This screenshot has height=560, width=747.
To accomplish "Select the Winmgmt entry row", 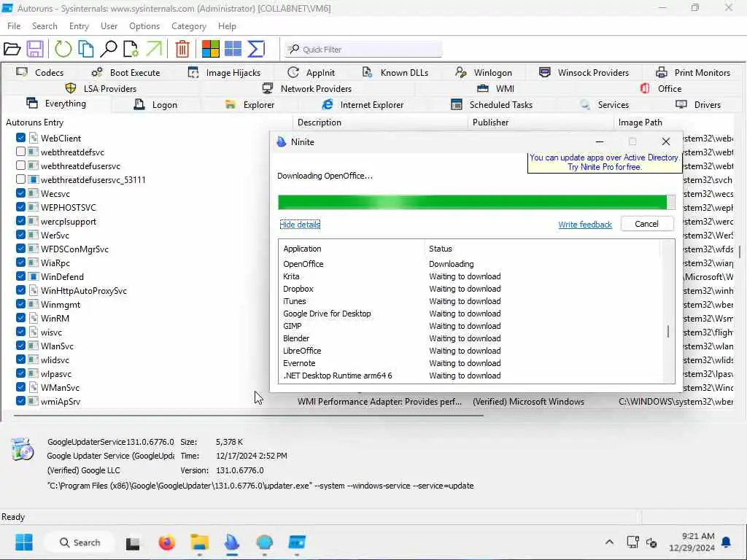I will pyautogui.click(x=61, y=304).
